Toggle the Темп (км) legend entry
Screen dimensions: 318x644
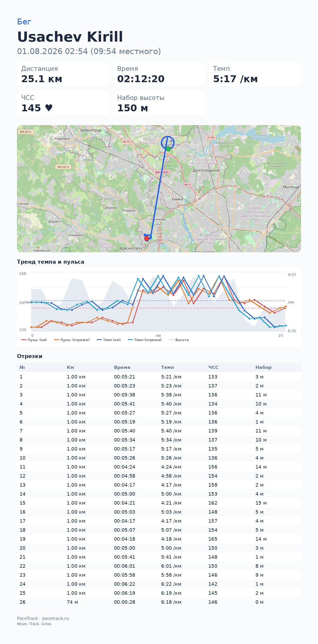click(109, 340)
